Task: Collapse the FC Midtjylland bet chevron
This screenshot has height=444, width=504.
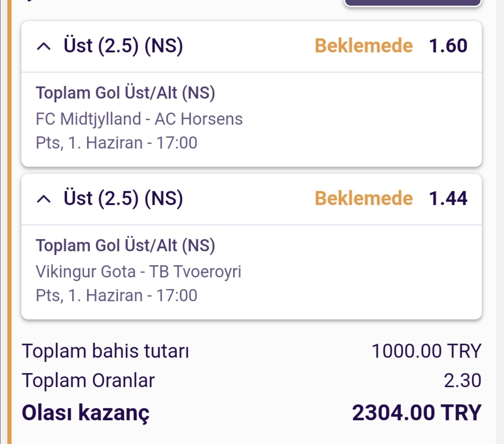Action: 44,47
